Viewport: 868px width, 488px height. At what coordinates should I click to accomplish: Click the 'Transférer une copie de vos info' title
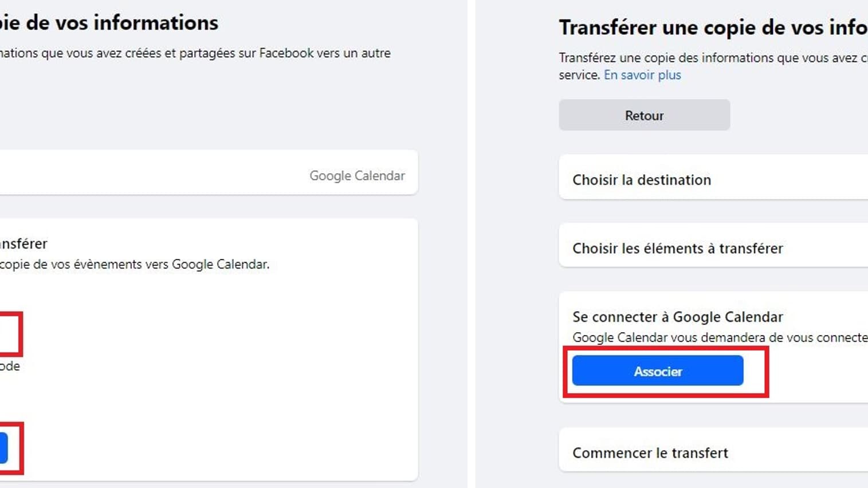(x=713, y=27)
